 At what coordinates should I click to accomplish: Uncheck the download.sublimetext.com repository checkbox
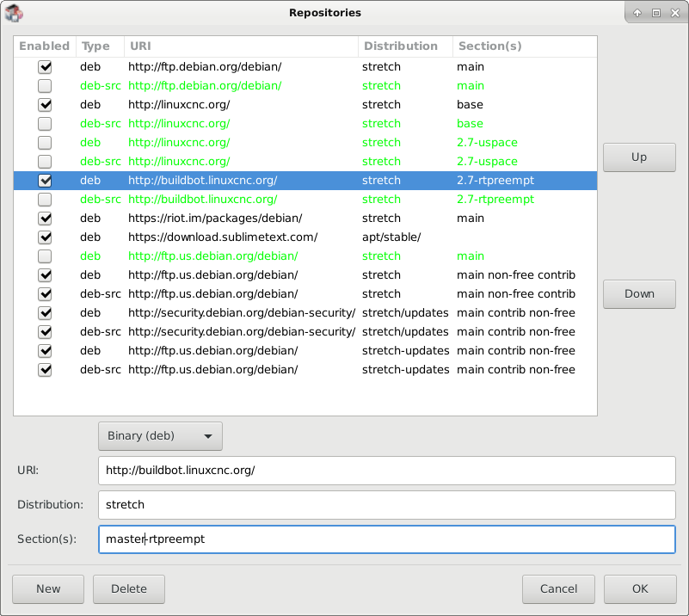[x=45, y=237]
